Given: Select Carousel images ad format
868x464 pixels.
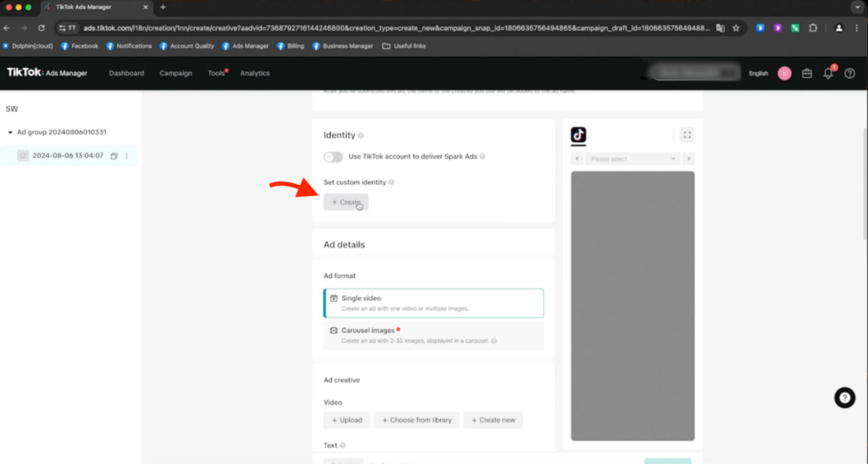Looking at the screenshot, I should [433, 335].
